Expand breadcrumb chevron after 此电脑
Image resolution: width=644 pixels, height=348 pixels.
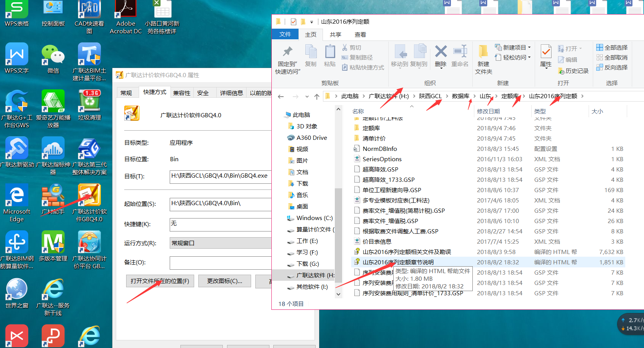(363, 96)
